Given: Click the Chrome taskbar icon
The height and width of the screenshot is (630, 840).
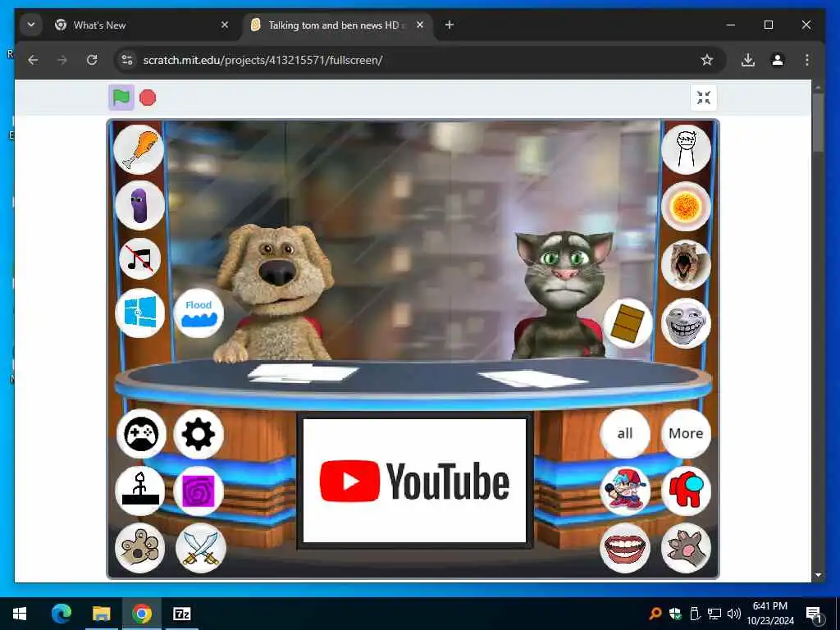Looking at the screenshot, I should [x=141, y=614].
